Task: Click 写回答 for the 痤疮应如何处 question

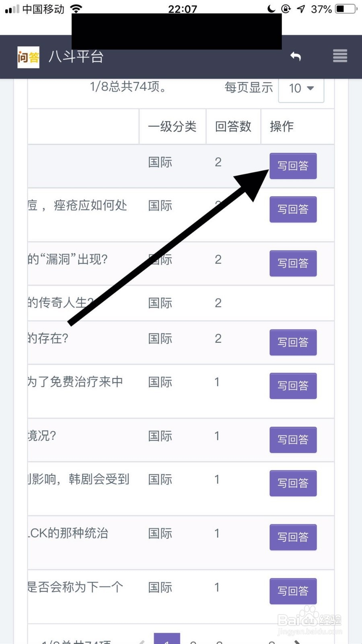Action: pos(293,209)
